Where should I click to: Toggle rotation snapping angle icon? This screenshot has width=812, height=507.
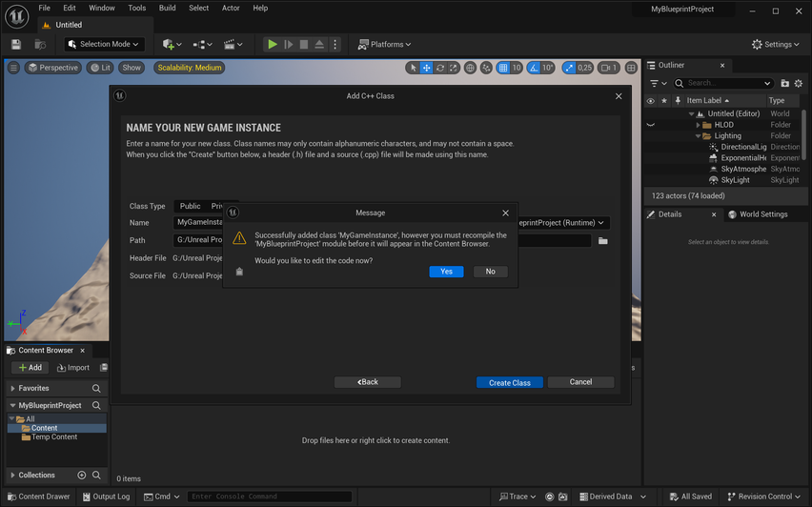pos(534,68)
